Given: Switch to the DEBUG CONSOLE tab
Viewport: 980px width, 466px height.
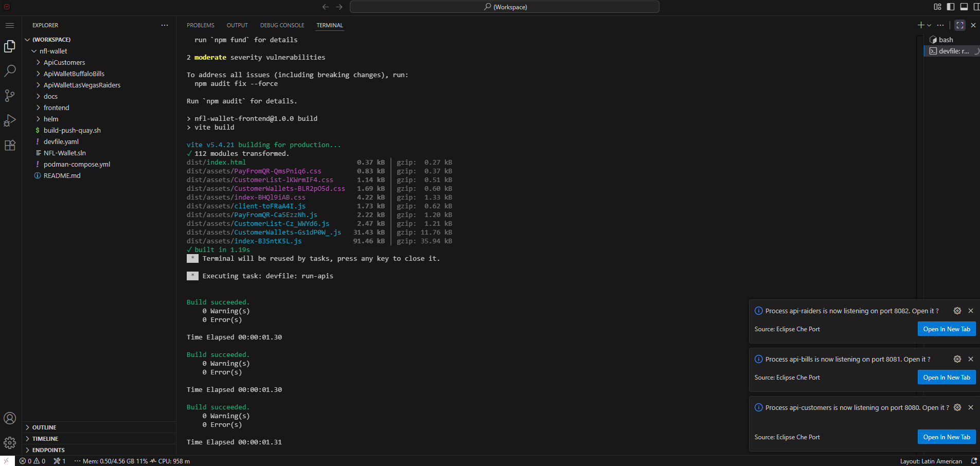Looking at the screenshot, I should (x=282, y=25).
